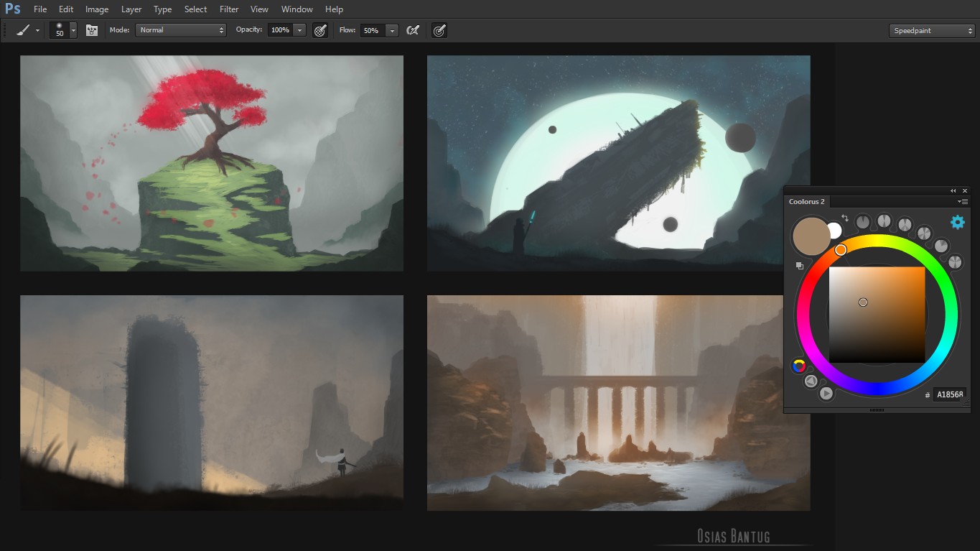Toggle pressure for opacity control
The width and height of the screenshot is (980, 551).
320,30
